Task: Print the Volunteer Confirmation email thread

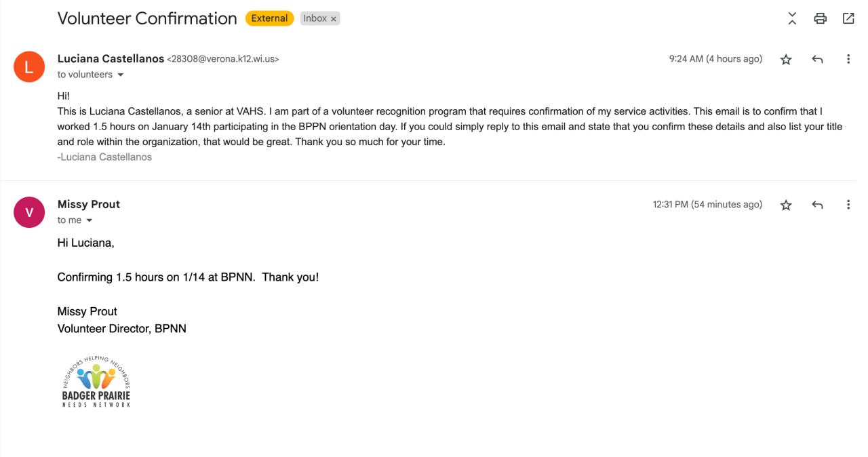Action: click(820, 19)
